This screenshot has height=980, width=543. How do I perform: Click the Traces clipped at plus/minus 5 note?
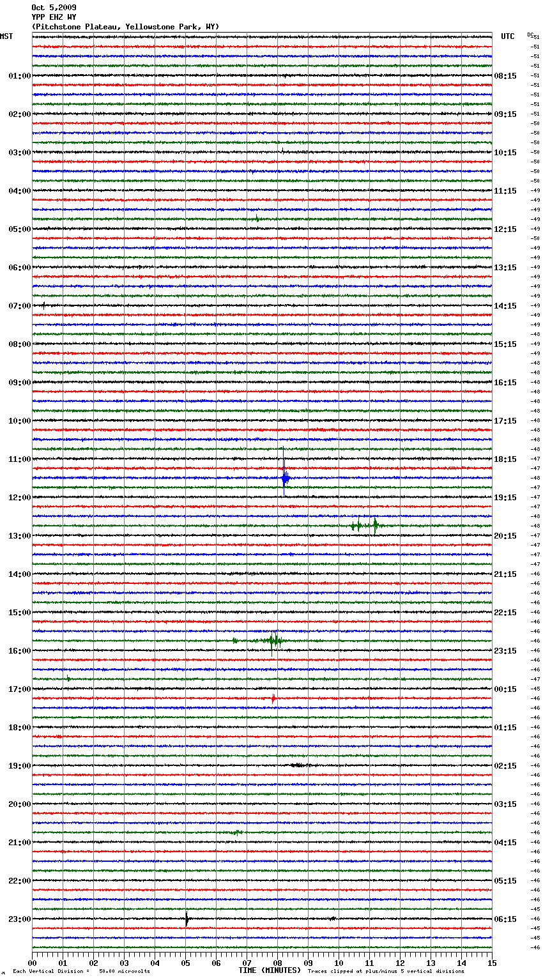click(x=386, y=971)
